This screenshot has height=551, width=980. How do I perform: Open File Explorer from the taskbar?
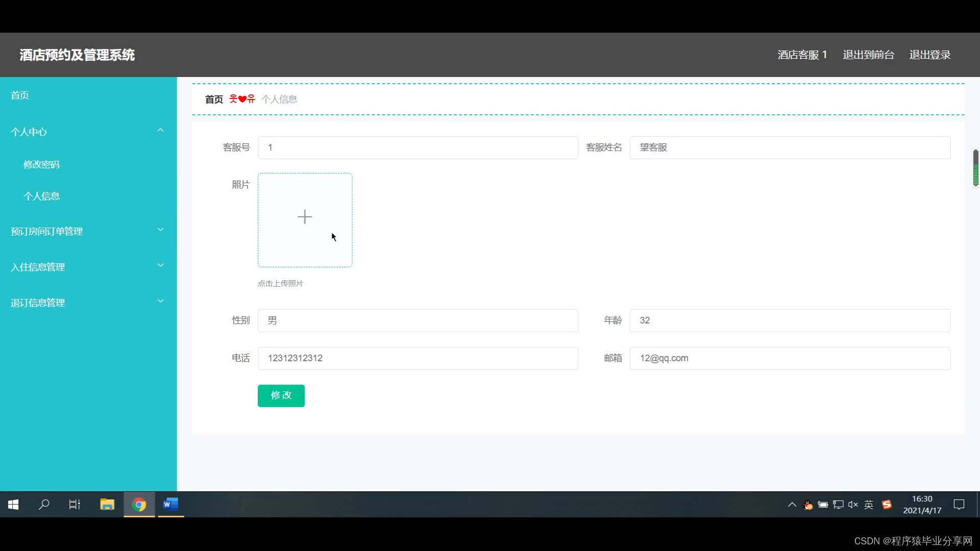pyautogui.click(x=107, y=505)
